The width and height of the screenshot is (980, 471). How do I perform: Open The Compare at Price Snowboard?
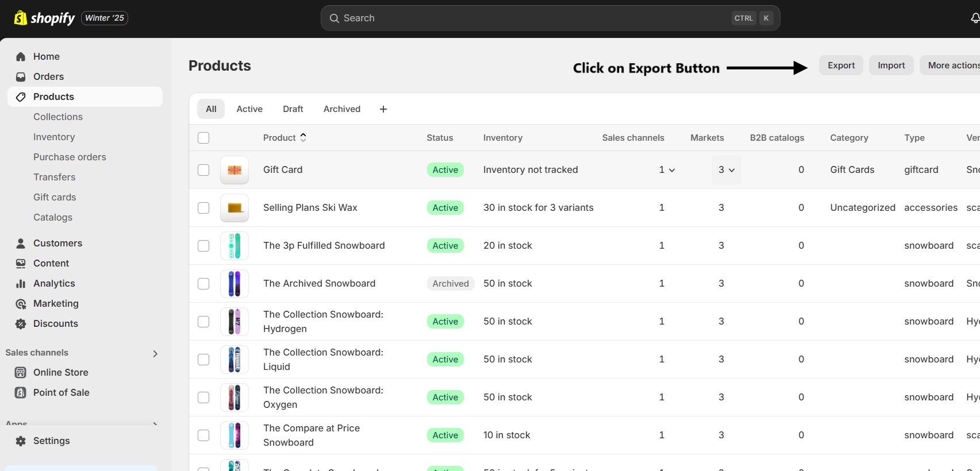click(312, 435)
